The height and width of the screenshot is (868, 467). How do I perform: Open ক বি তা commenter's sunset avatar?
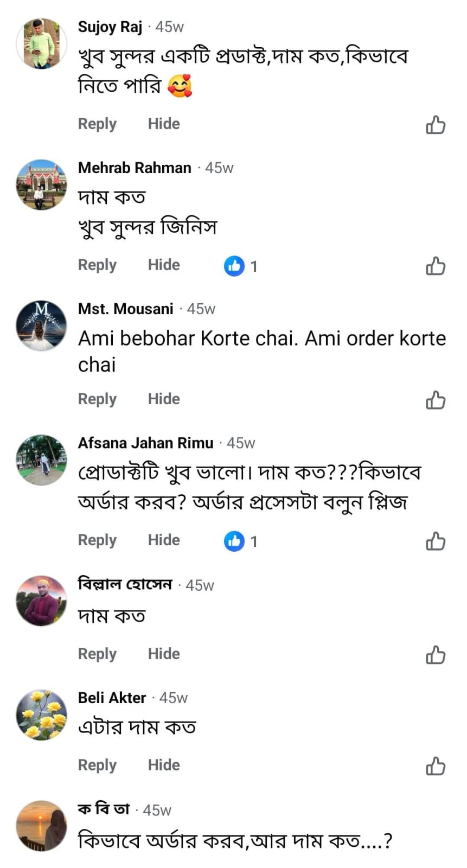pos(41,826)
